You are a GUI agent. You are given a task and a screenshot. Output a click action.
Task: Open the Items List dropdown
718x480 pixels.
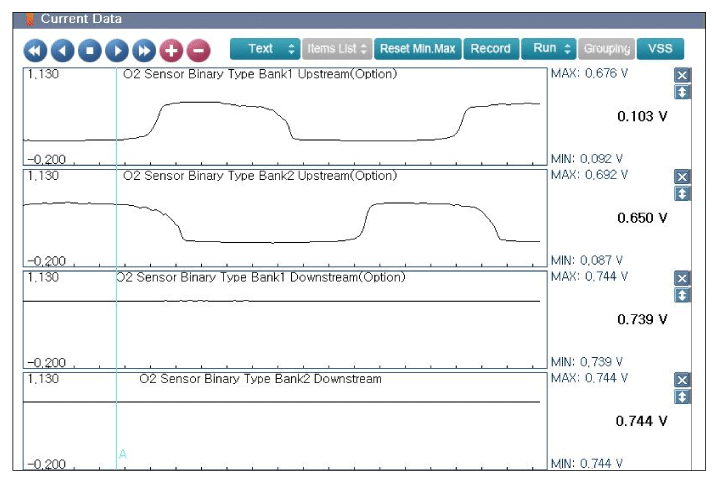click(x=337, y=49)
